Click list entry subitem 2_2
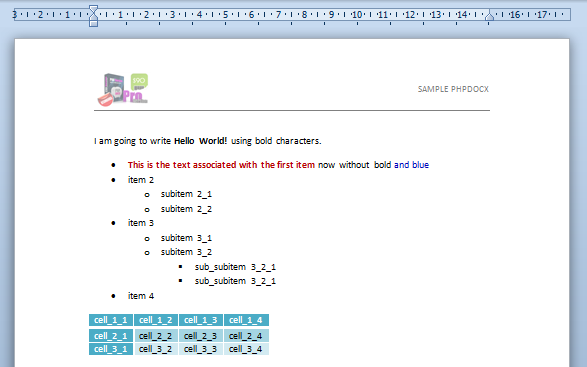The image size is (587, 367). 186,209
